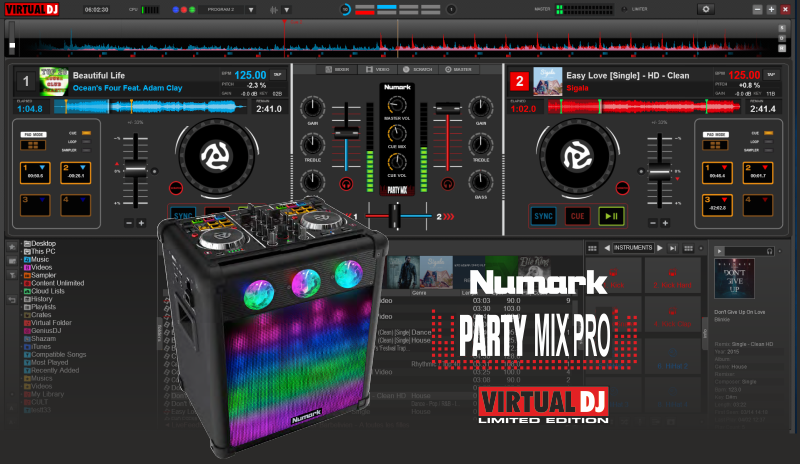Switch to the VIDEO mixer tab
The image size is (800, 464).
point(378,70)
